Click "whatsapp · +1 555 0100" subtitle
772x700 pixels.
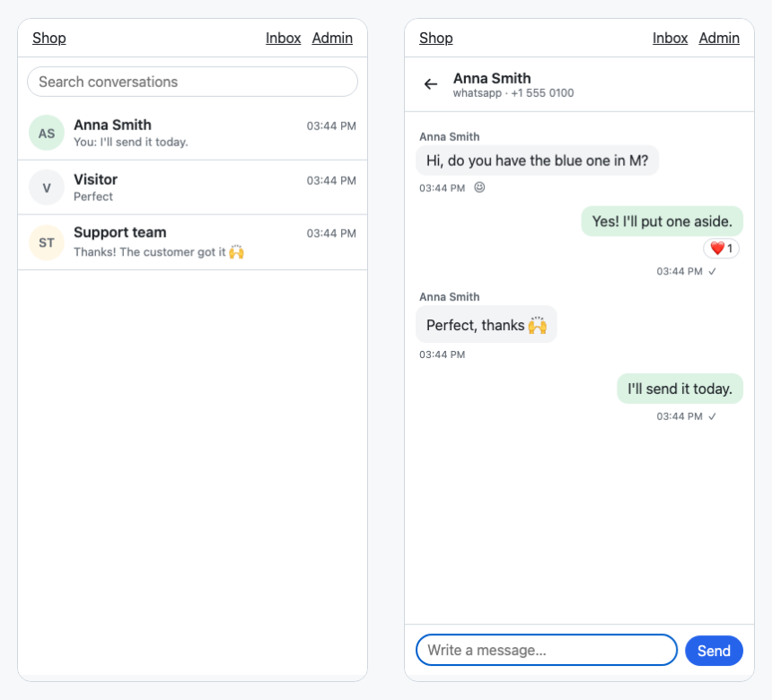pos(513,93)
